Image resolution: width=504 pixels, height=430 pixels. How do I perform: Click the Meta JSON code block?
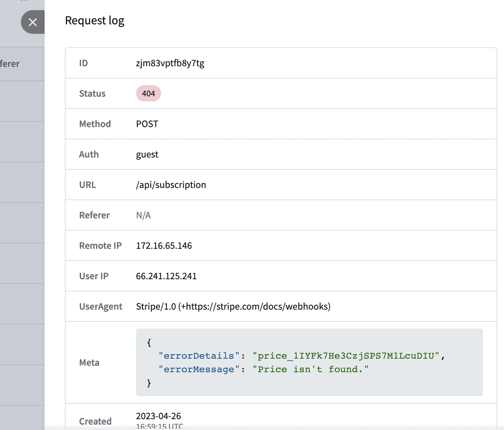(309, 362)
